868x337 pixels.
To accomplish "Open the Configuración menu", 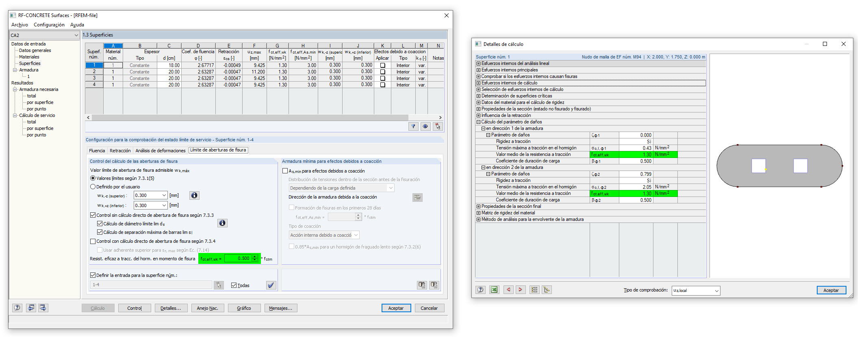I will (49, 25).
